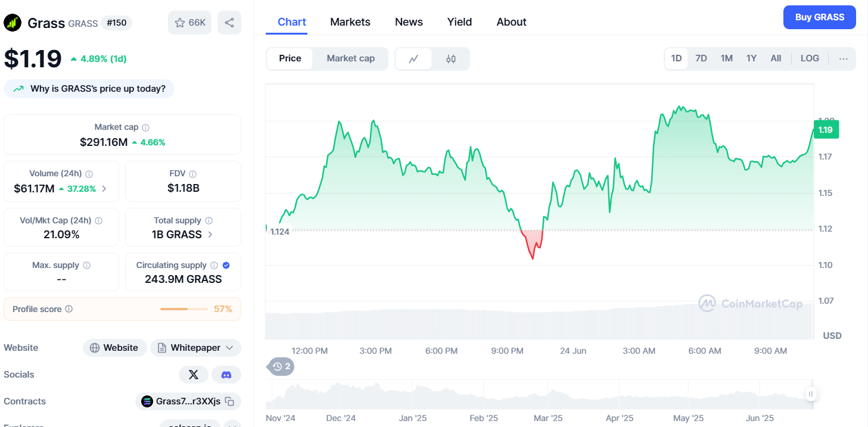Click the $291.16M market cap value
The height and width of the screenshot is (427, 868).
104,142
